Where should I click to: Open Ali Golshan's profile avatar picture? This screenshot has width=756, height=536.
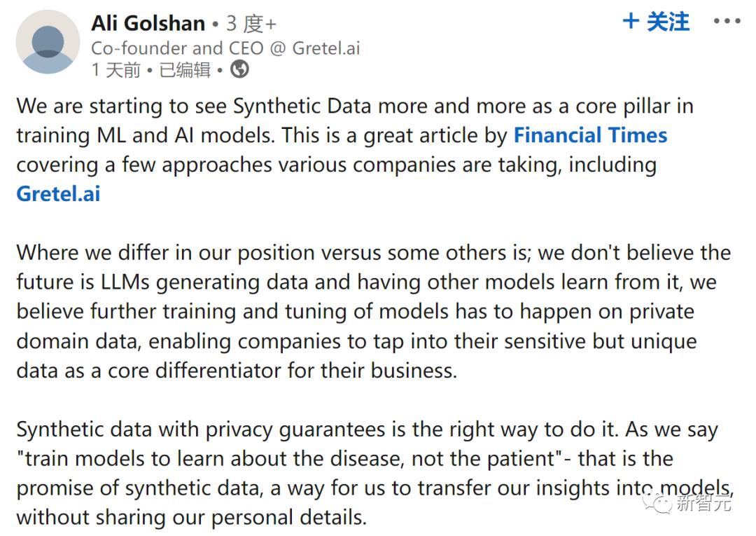coord(48,42)
